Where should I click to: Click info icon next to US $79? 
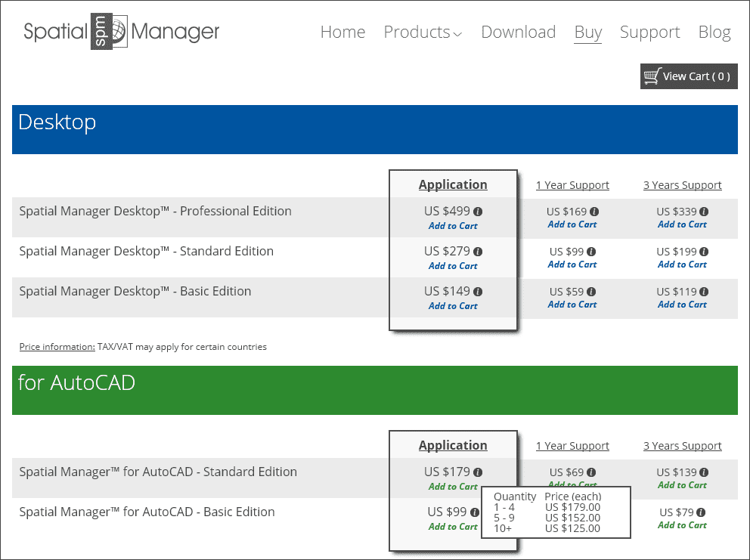pyautogui.click(x=701, y=512)
